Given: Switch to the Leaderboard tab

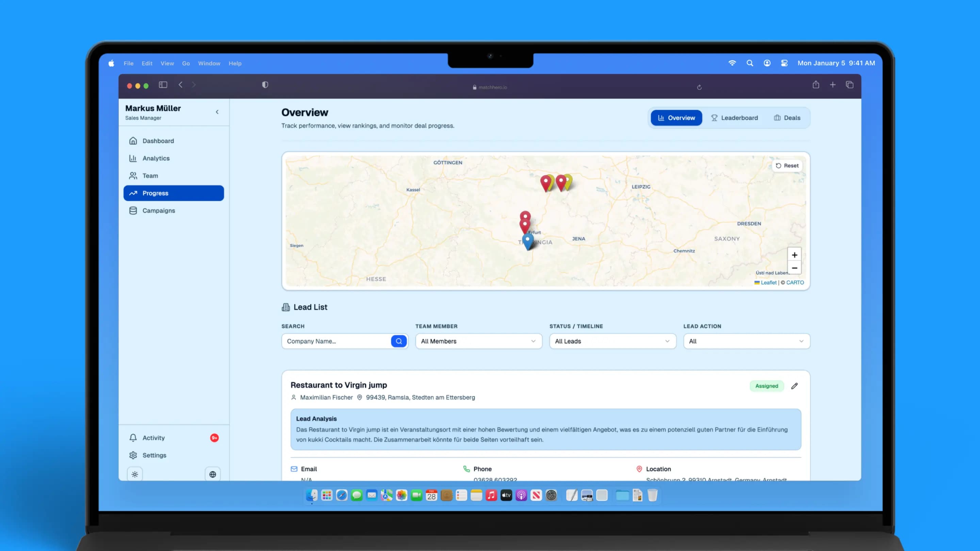Looking at the screenshot, I should tap(734, 118).
